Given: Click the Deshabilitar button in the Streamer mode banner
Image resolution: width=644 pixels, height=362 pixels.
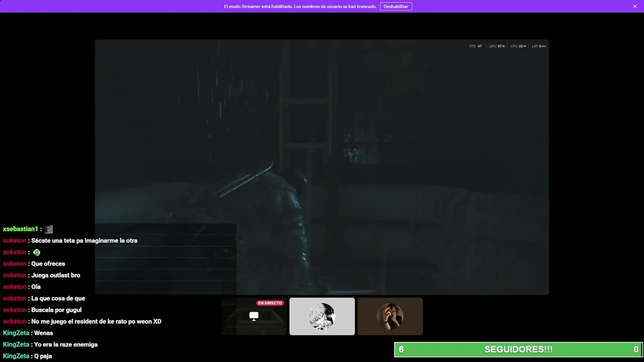Looking at the screenshot, I should coord(396,7).
